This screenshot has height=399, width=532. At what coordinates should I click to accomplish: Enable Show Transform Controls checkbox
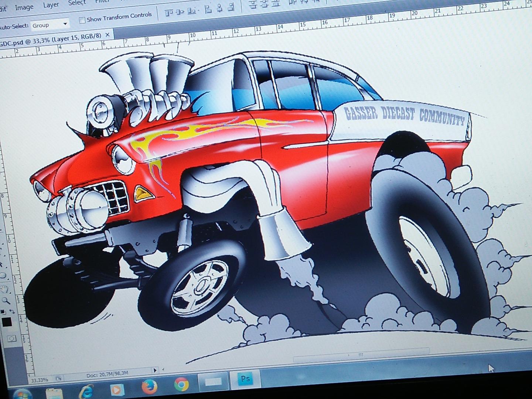click(82, 20)
